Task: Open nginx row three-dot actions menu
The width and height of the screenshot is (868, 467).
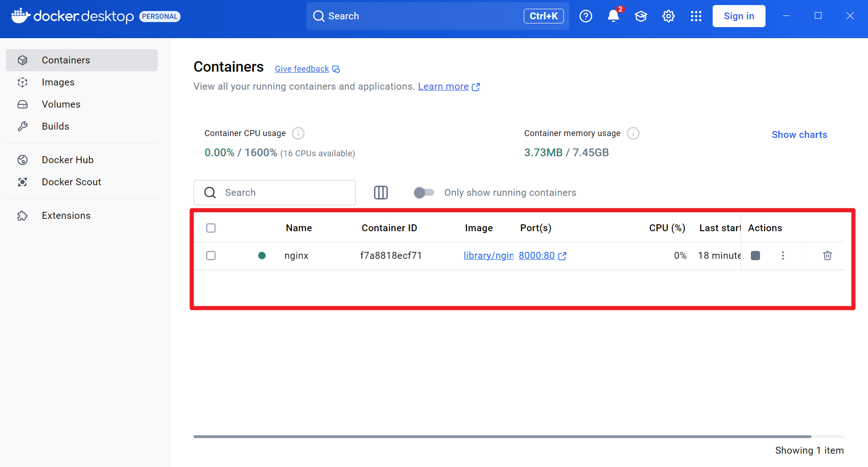Action: click(x=783, y=256)
